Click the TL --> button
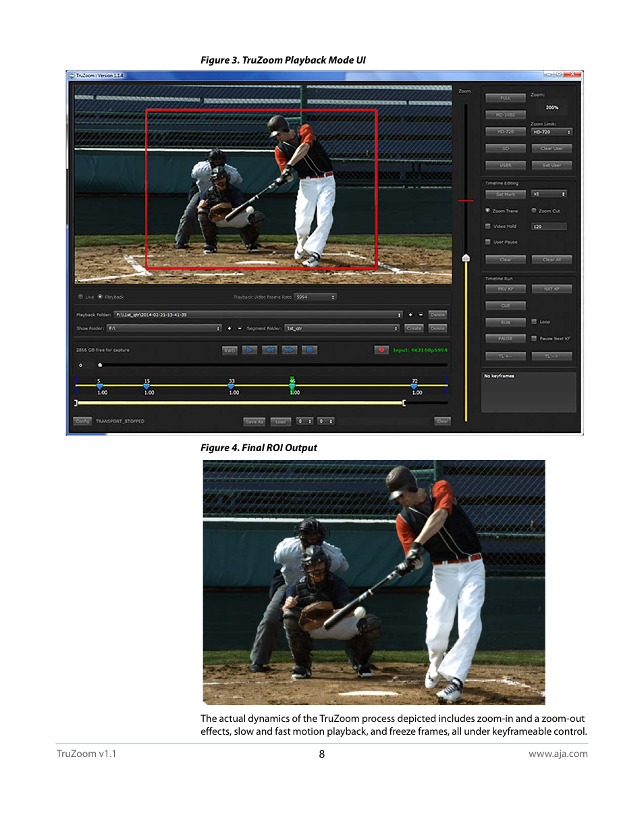This screenshot has width=644, height=834. point(552,356)
